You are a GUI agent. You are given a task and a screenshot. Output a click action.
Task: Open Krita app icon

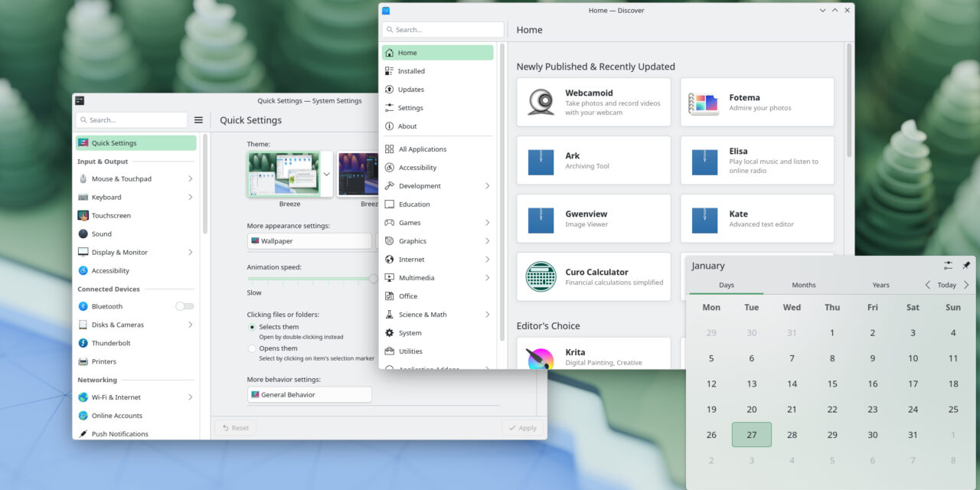point(541,360)
